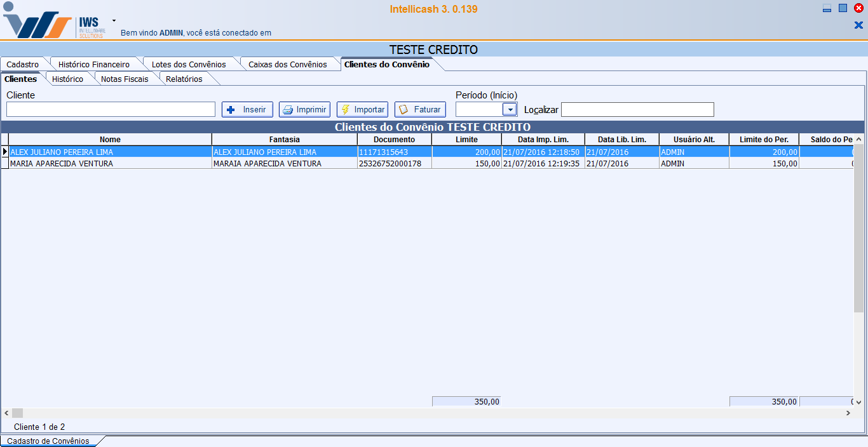Go to the Cadastro tab

coord(22,64)
